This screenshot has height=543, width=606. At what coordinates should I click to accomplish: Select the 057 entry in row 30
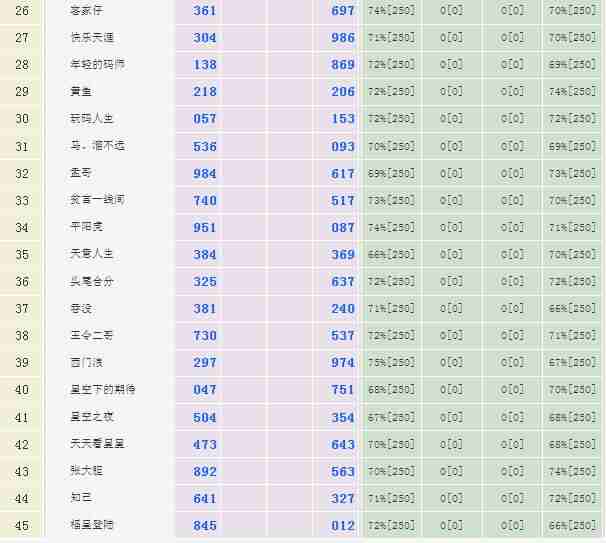(x=205, y=119)
